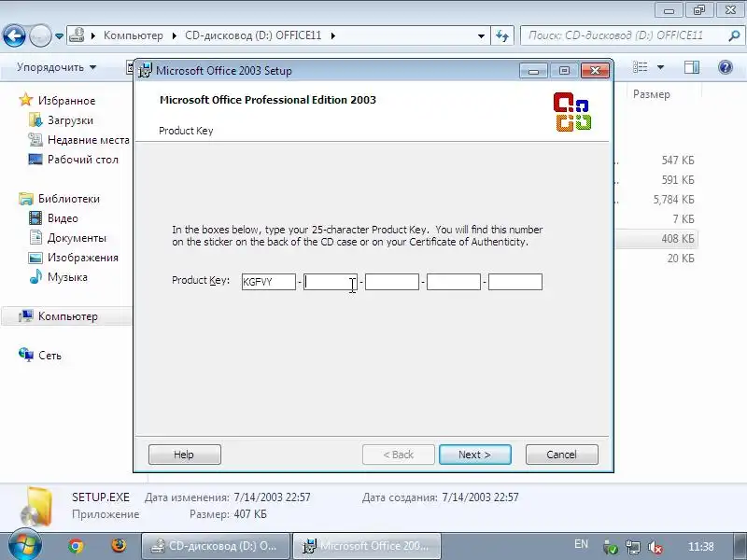This screenshot has height=560, width=747.
Task: Click the Cancel button in Office Setup
Action: (562, 455)
